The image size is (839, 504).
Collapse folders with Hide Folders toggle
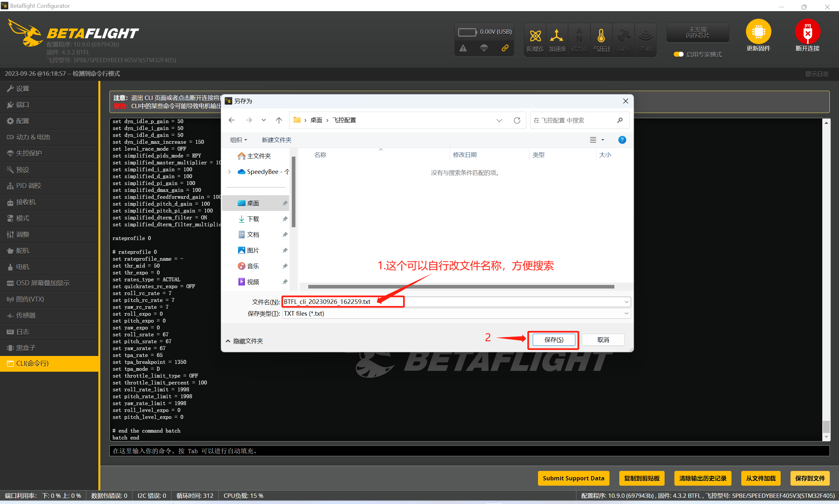pyautogui.click(x=245, y=341)
